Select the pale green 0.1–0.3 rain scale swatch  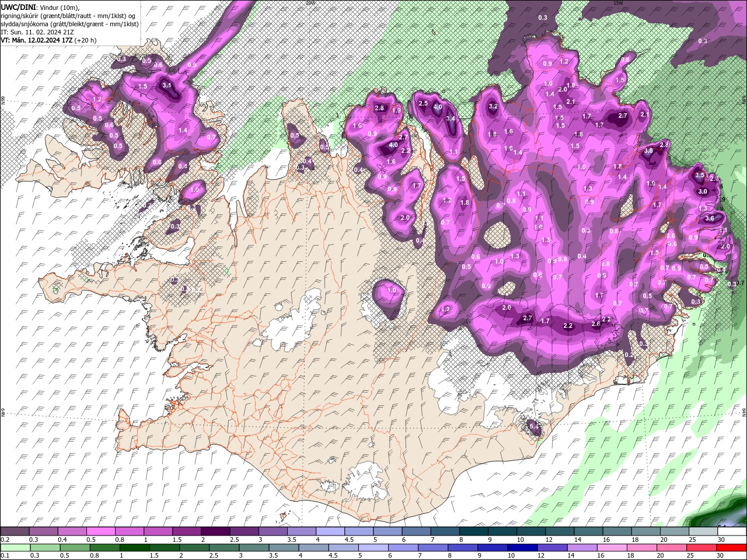coord(15,548)
